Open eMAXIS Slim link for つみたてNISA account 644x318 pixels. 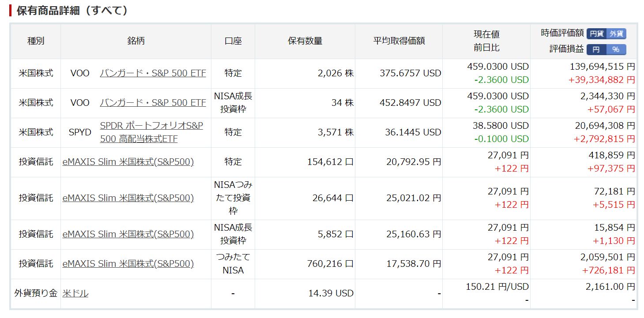click(x=128, y=264)
